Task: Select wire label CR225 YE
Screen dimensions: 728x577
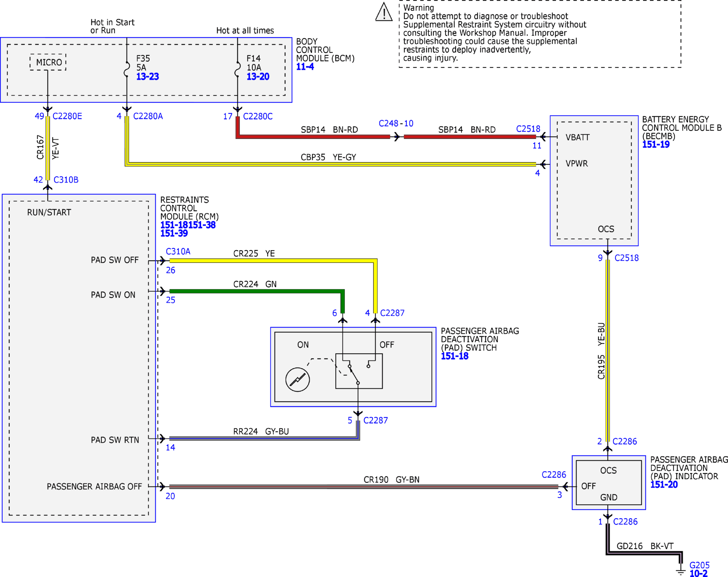Action: click(x=254, y=253)
